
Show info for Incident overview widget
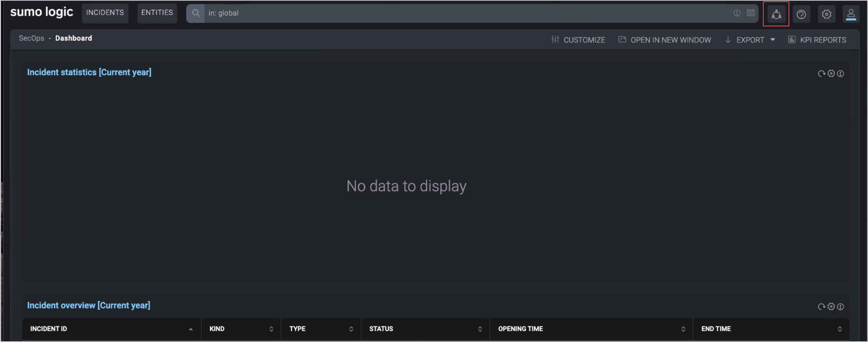click(x=841, y=307)
